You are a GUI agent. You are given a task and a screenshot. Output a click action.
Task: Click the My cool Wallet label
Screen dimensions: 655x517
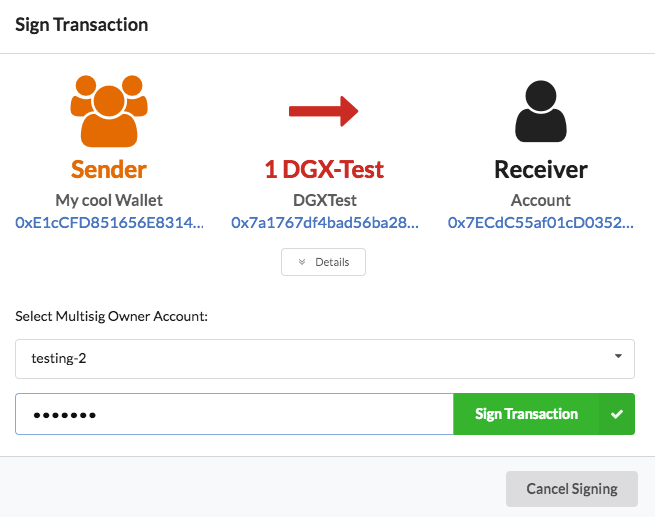tap(109, 200)
